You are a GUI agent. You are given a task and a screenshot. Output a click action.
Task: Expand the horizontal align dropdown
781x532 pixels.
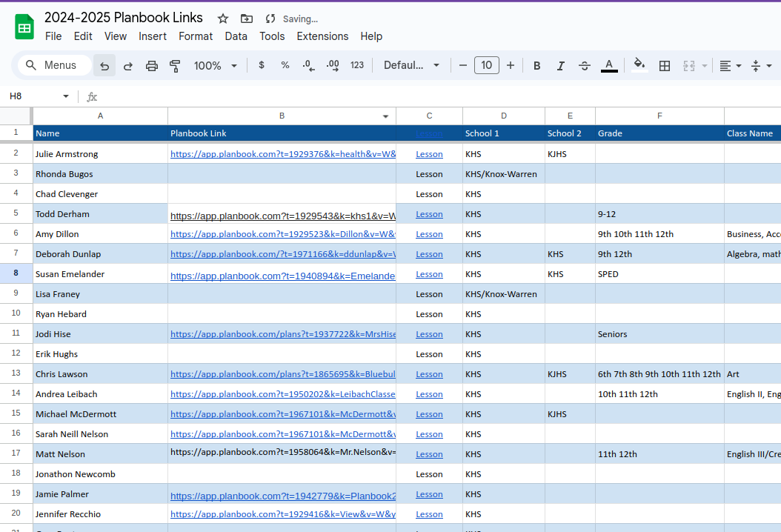pyautogui.click(x=731, y=65)
